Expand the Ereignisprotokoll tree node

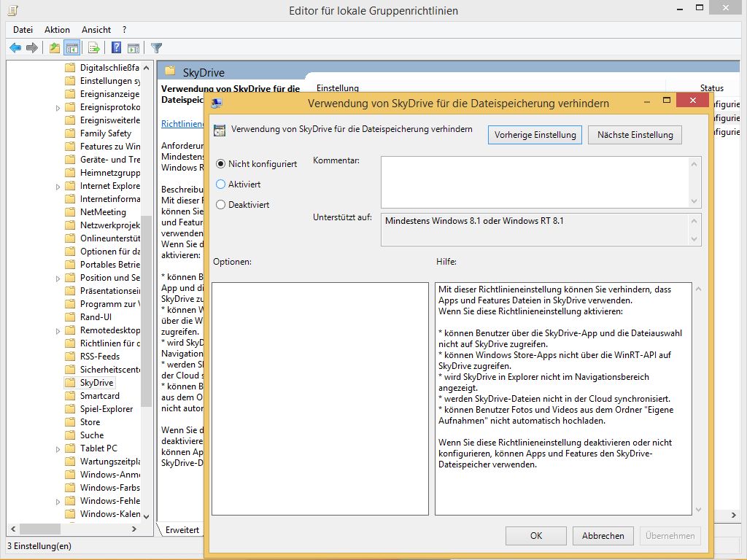point(58,108)
